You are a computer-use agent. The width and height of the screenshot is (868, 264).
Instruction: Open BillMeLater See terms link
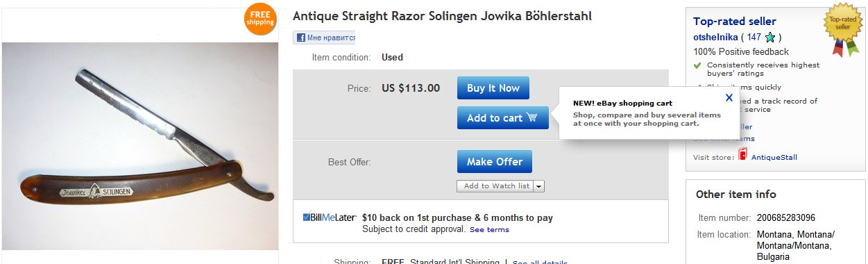tap(489, 230)
